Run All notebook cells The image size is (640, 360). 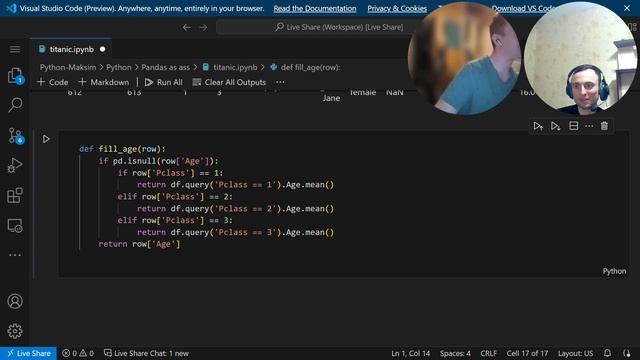point(164,82)
